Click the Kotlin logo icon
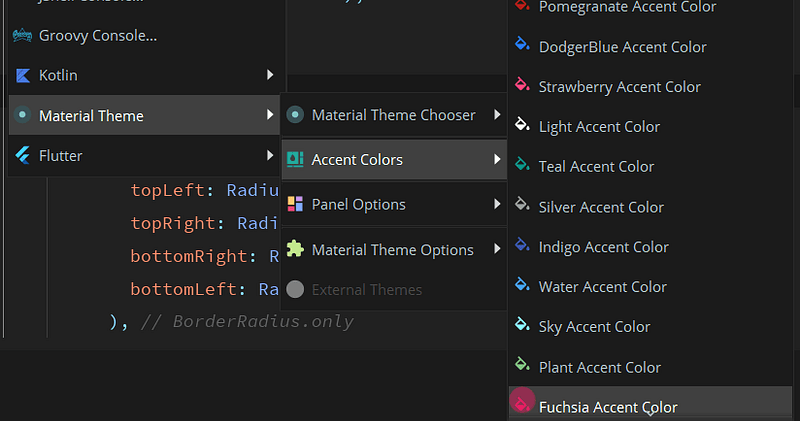Viewport: 800px width, 421px height. click(22, 76)
